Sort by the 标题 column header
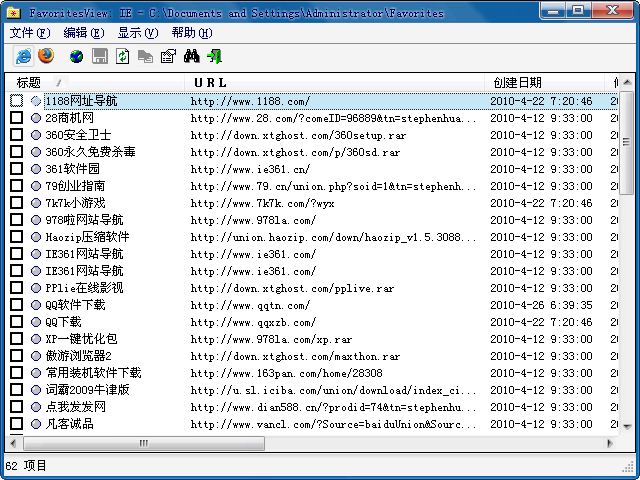Viewport: 640px width, 480px height. tap(30, 82)
